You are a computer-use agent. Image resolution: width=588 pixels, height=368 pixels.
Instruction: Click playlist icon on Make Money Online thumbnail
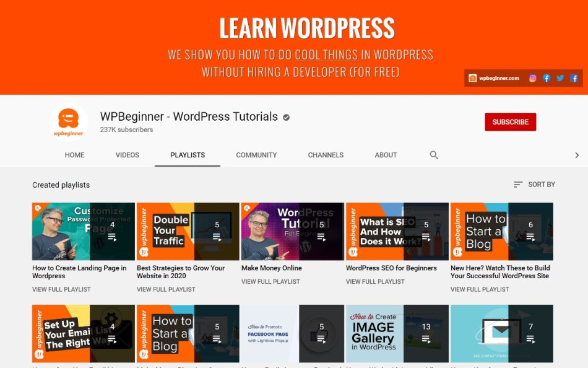tap(321, 237)
